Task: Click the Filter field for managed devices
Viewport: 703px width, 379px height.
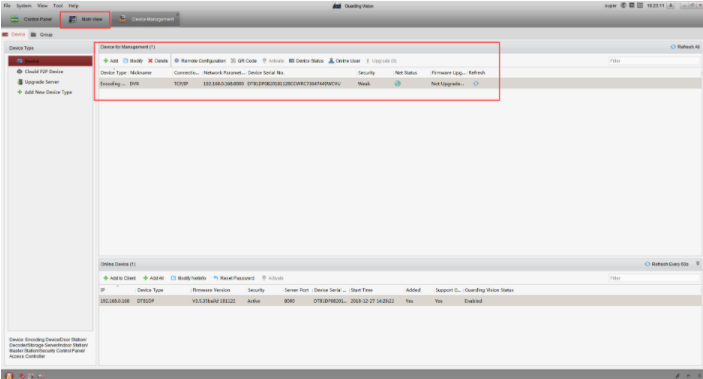Action: tap(654, 61)
